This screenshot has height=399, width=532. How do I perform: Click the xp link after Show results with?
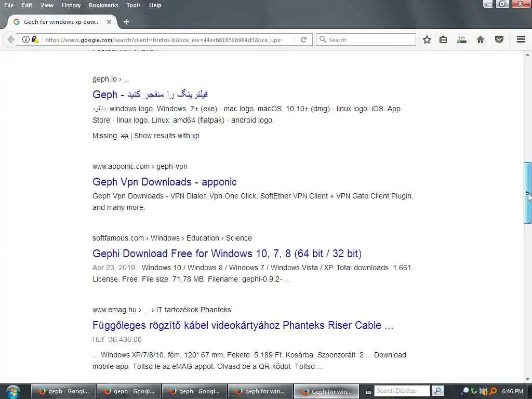(x=195, y=136)
